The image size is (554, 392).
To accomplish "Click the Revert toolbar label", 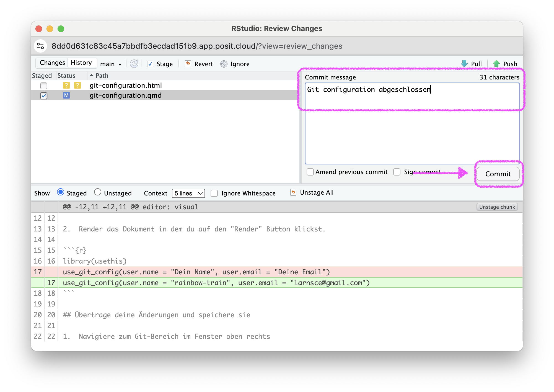I will pyautogui.click(x=204, y=64).
